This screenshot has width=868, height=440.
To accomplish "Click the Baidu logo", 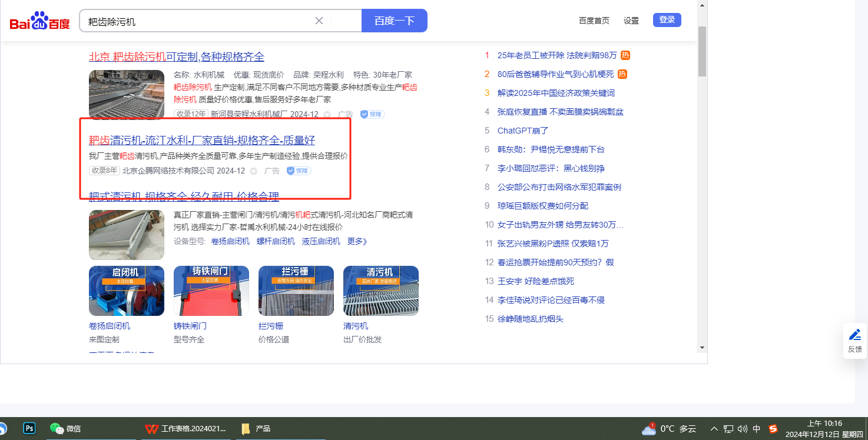I will pyautogui.click(x=39, y=21).
